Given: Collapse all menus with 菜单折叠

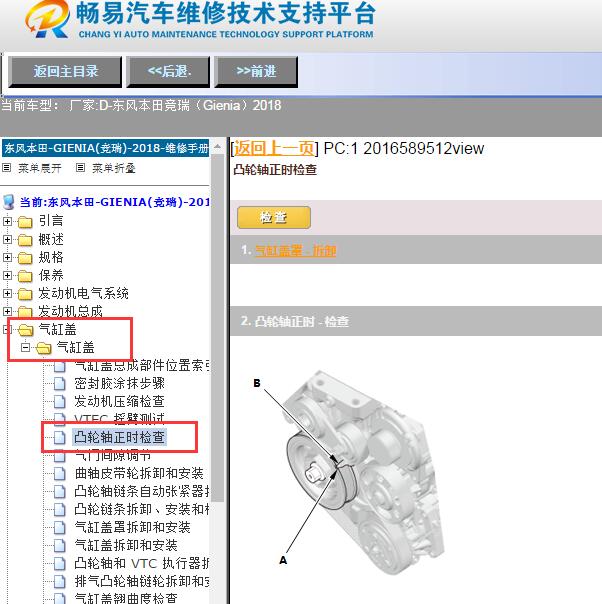Looking at the screenshot, I should tap(114, 168).
